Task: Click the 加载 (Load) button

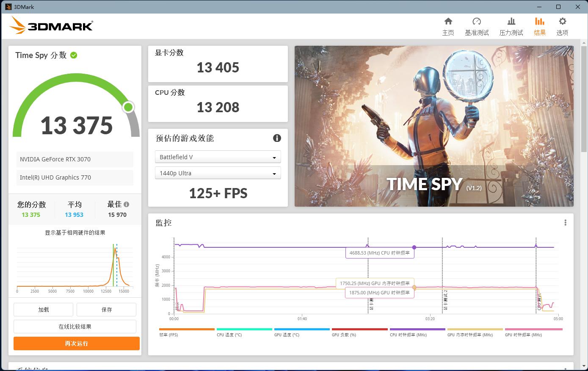Action: pos(43,310)
